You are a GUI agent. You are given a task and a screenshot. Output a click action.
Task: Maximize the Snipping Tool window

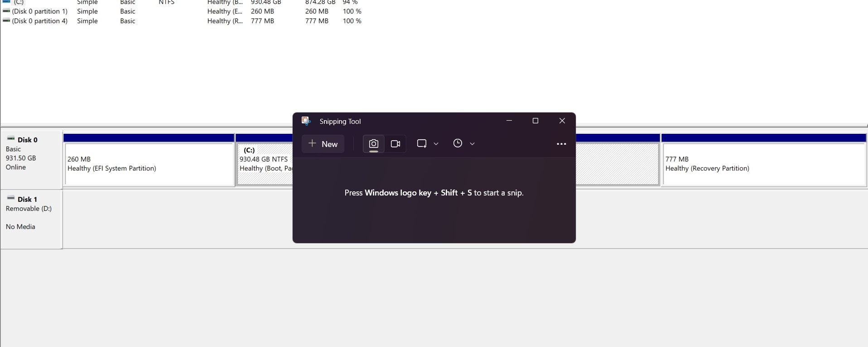(x=535, y=121)
